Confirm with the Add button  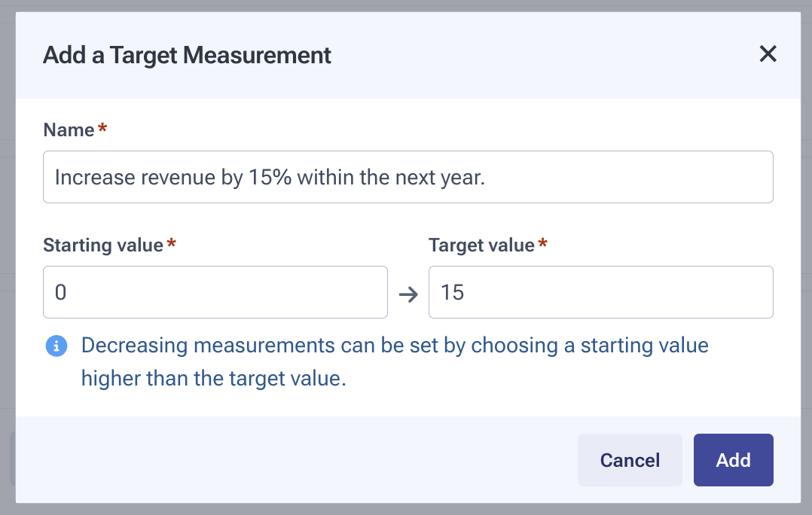tap(733, 460)
